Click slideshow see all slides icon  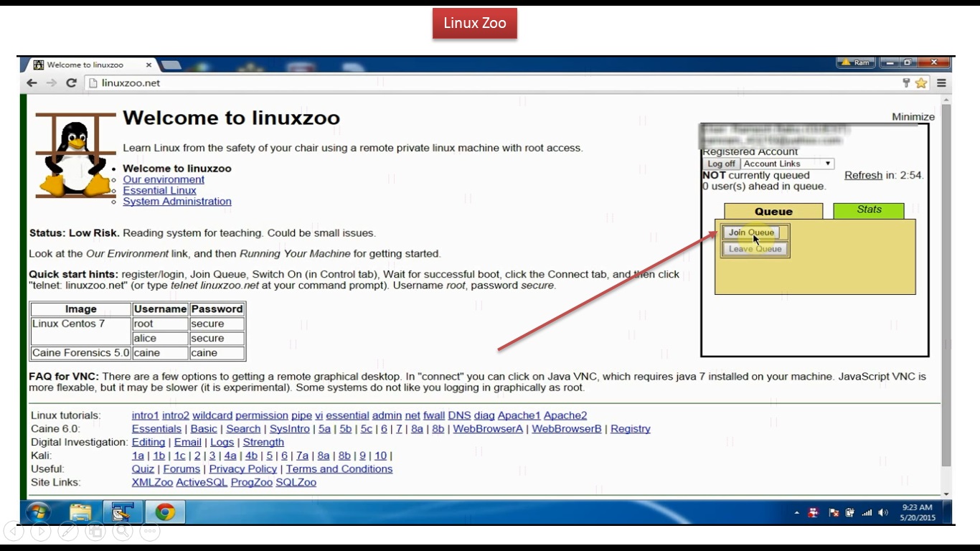point(95,532)
